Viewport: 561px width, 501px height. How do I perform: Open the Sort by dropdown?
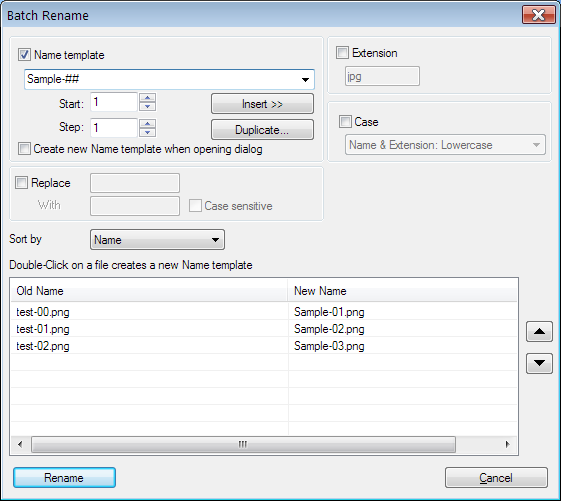157,240
